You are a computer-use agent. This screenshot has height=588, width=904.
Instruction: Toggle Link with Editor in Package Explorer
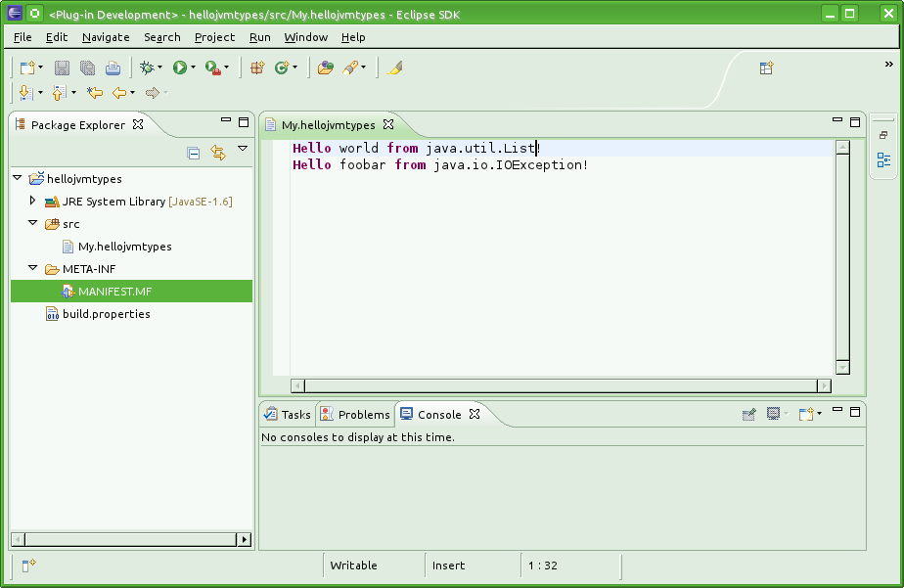(218, 153)
